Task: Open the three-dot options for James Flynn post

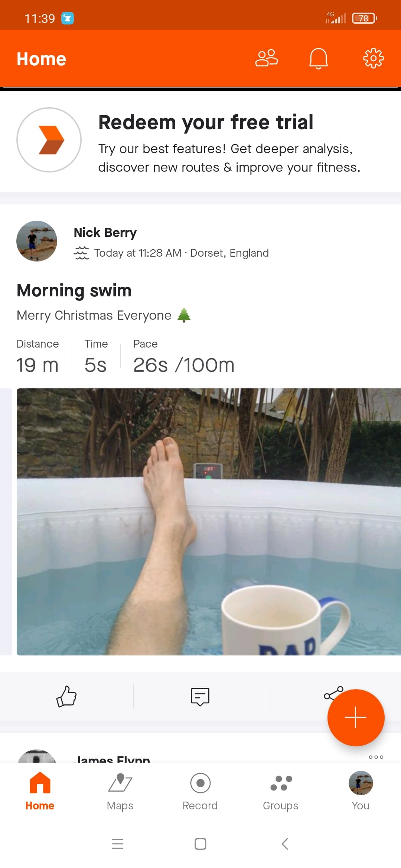Action: tap(376, 757)
